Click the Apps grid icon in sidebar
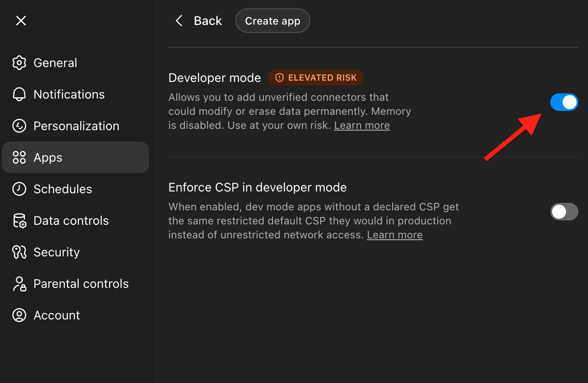 click(19, 157)
